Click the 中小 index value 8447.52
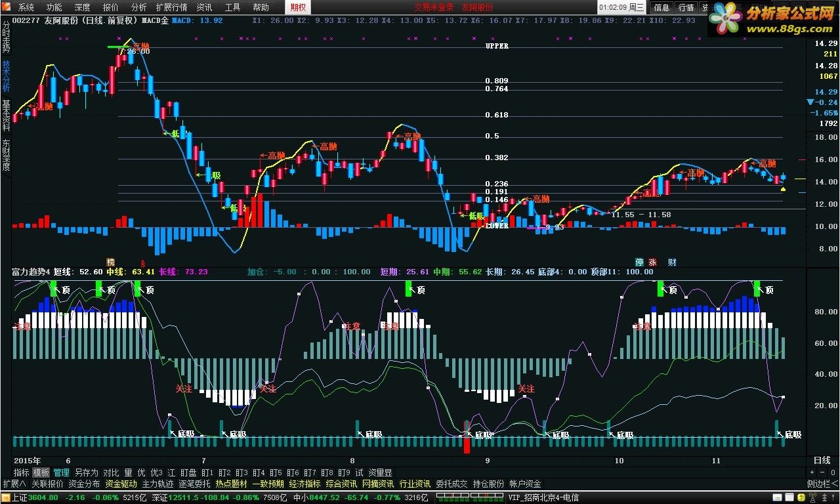Viewport: 840px width, 504px height. point(324,498)
